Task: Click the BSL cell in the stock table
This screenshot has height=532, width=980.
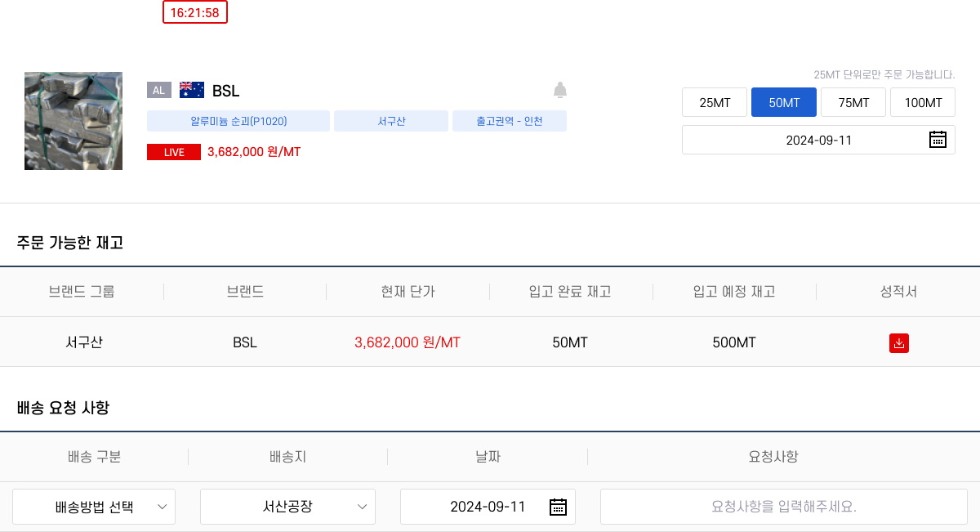Action: (x=245, y=342)
